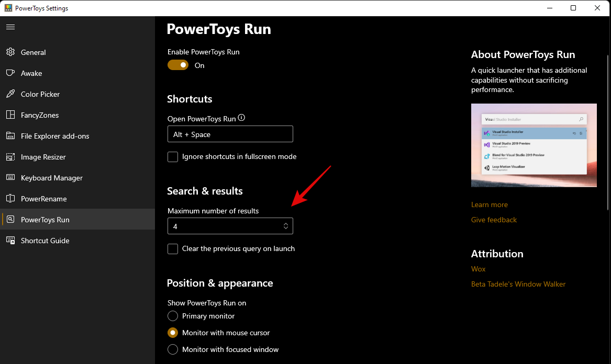Image resolution: width=611 pixels, height=364 pixels.
Task: Open the Awake settings icon
Action: click(10, 73)
